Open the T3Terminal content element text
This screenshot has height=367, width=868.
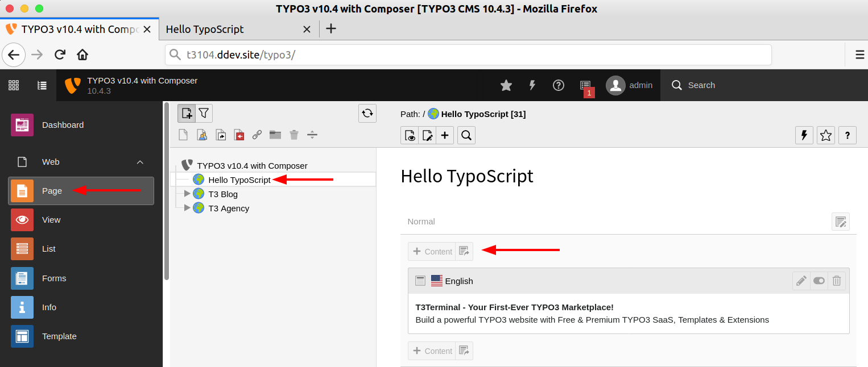(592, 314)
